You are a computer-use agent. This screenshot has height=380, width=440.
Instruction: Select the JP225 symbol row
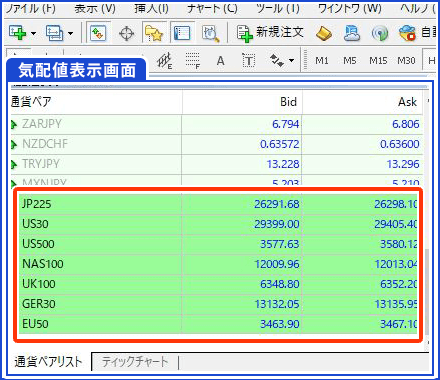218,204
